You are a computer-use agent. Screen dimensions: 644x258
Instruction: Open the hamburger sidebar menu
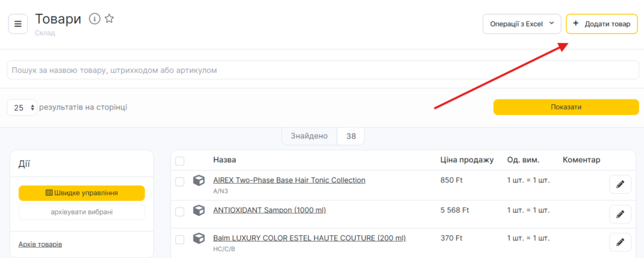[18, 24]
